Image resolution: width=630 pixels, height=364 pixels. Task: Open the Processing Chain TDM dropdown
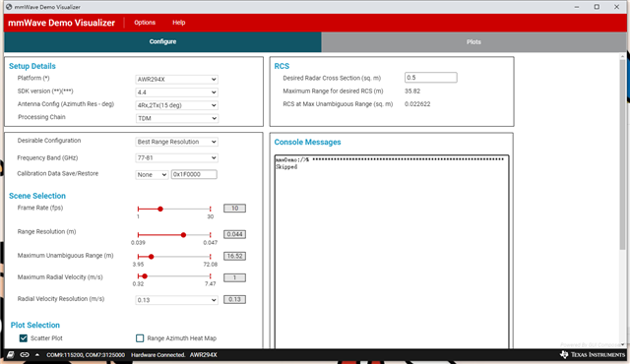176,118
